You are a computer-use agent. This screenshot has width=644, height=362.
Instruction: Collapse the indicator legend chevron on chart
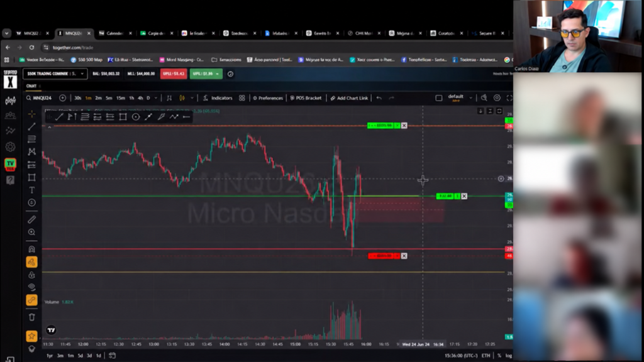pyautogui.click(x=49, y=127)
